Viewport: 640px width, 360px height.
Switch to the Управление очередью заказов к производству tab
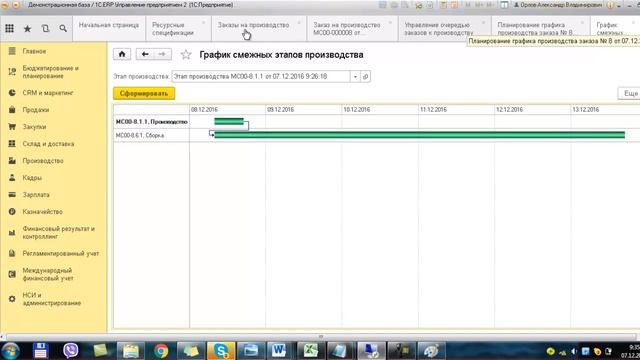(x=444, y=28)
